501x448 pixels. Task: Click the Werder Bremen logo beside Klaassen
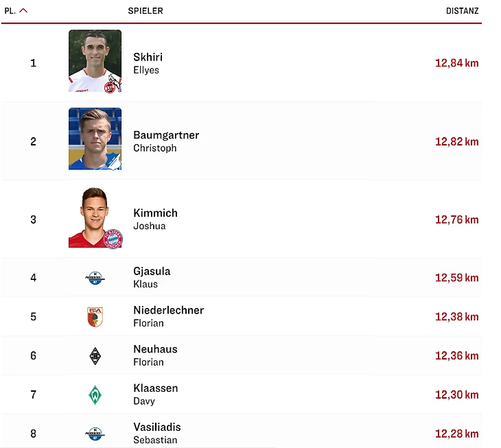(x=95, y=394)
